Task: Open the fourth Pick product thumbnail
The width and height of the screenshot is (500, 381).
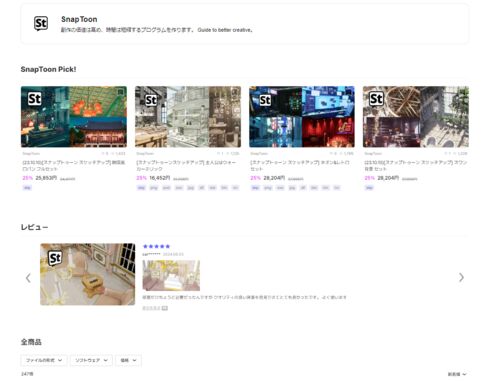Action: (x=416, y=117)
